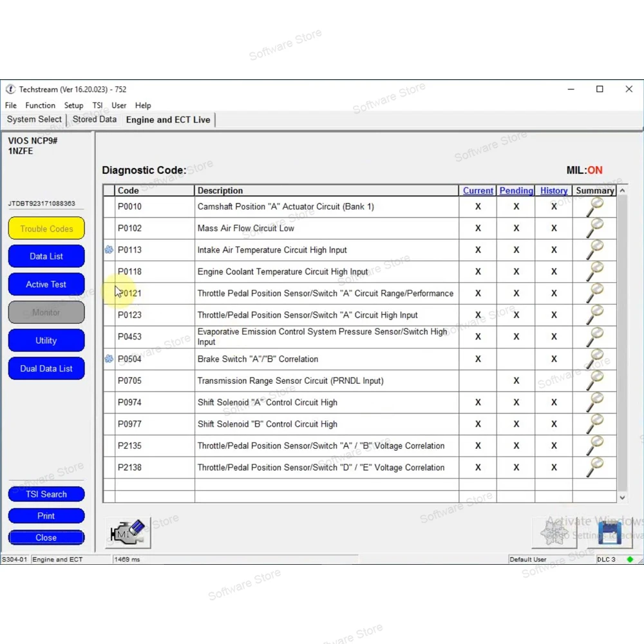The image size is (644, 644).
Task: Click 'Shift Solenoid "B" Control Circuit High' description
Action: 267,424
